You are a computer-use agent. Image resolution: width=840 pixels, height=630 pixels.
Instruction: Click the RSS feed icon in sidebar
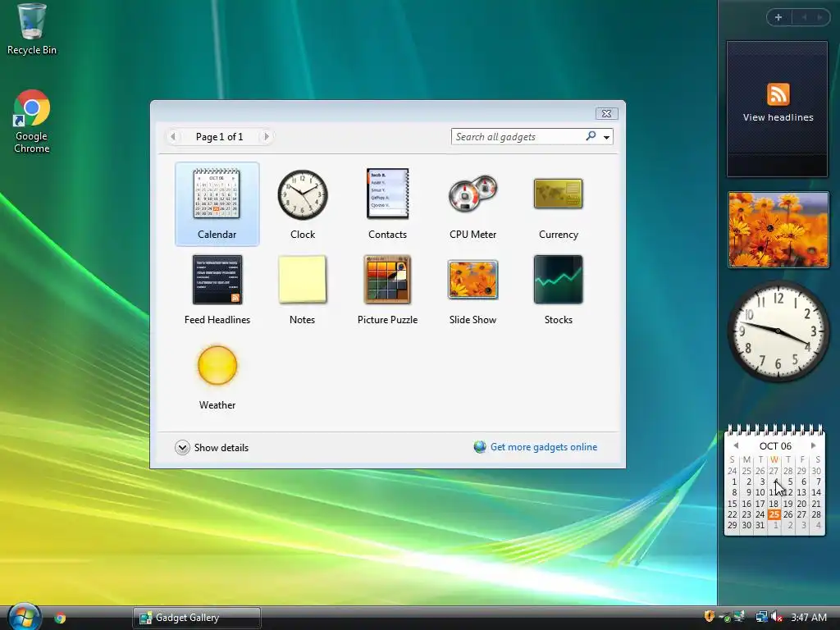tap(778, 95)
